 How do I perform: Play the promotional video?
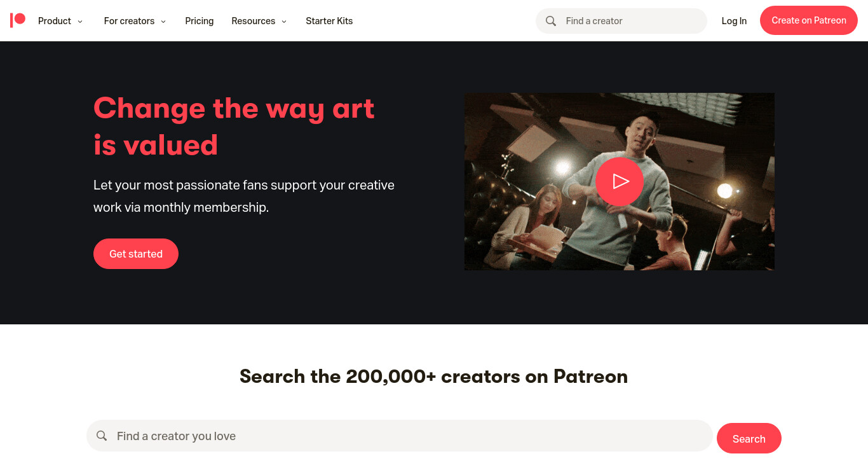620,182
